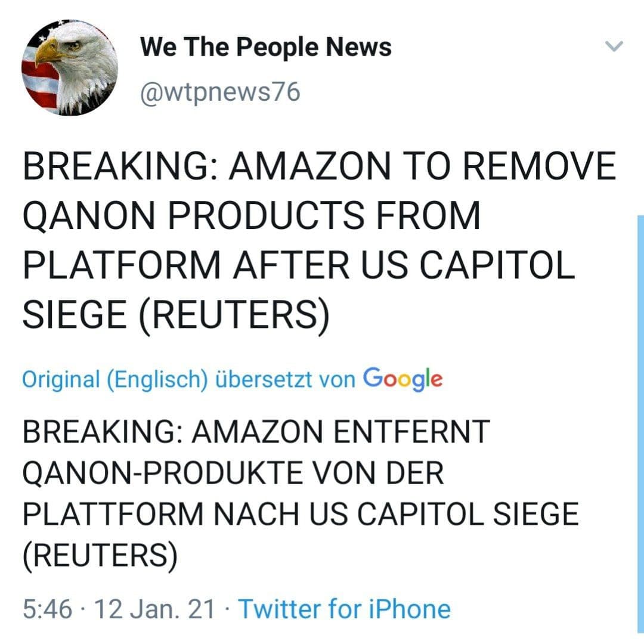Click PLATTFORM NACH US CAPITOL SIEGE line
The image size is (644, 644).
300,515
